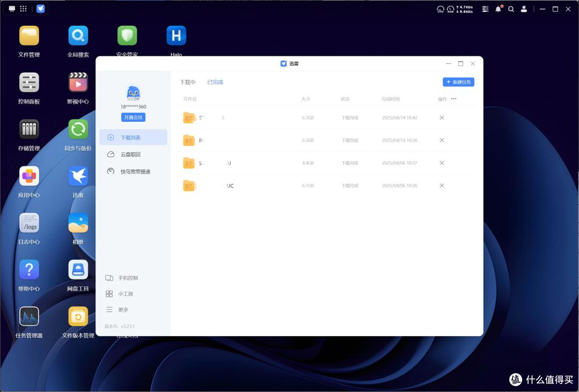Click the 状态 column header
579x392 pixels.
click(x=345, y=99)
